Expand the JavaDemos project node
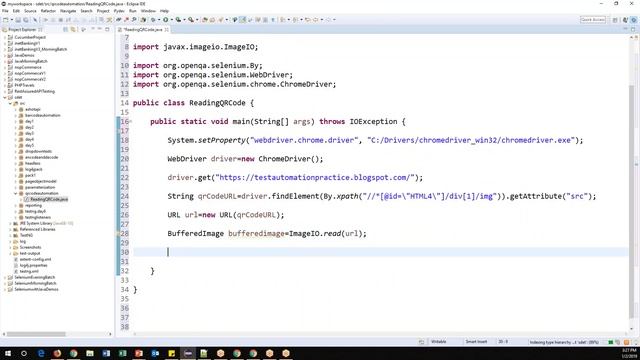 click(x=4, y=55)
